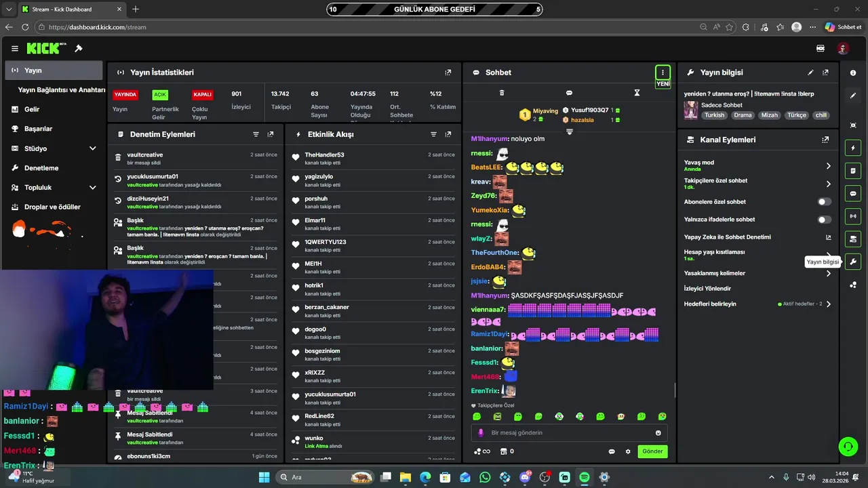
Task: Open the Sohbet three-dot options menu
Action: (x=663, y=73)
